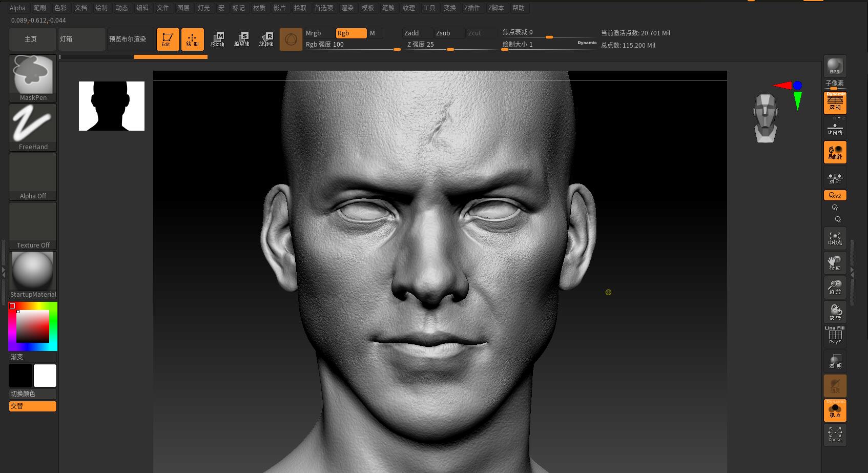Screen dimensions: 868x473
Task: Click the 旋转 rotate view icon
Action: (835, 312)
